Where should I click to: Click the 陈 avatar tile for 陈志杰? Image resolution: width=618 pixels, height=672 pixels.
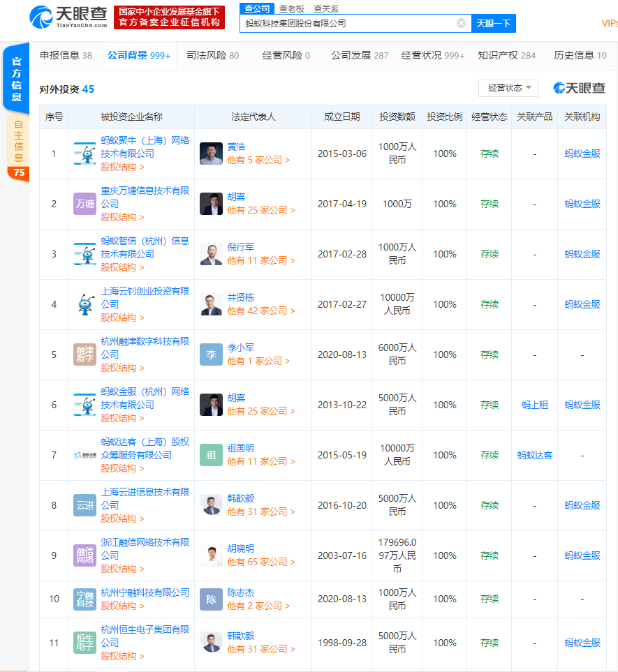[x=211, y=599]
